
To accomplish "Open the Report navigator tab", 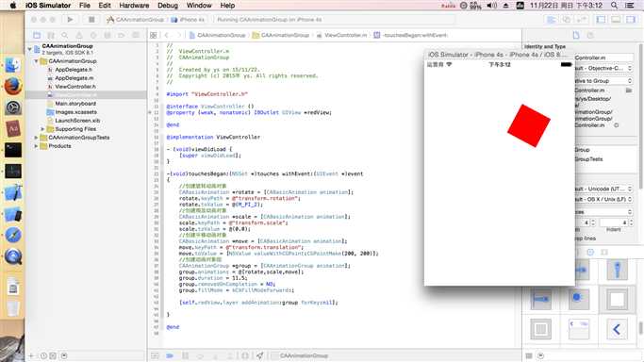I will (x=135, y=35).
